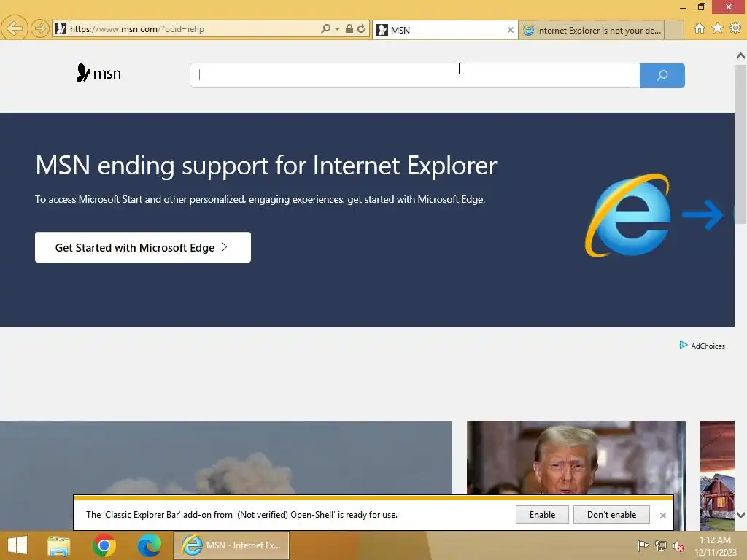
Task: Click the Refresh page icon
Action: [361, 28]
